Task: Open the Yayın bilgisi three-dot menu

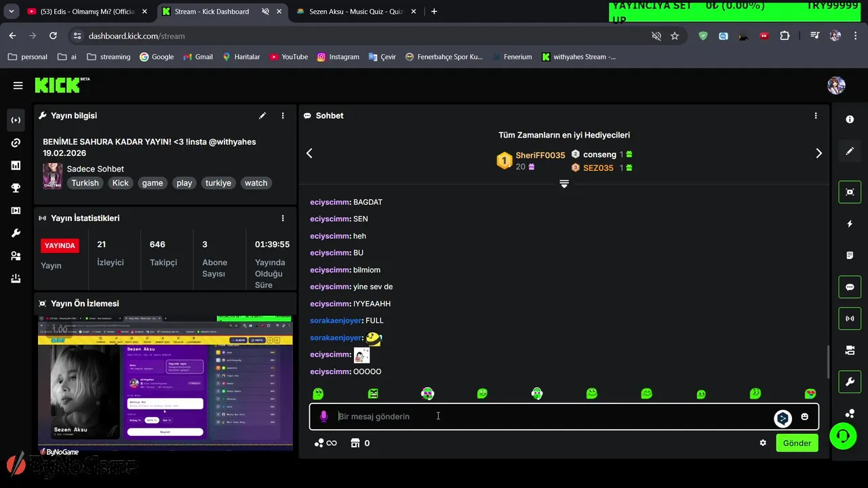Action: (283, 116)
